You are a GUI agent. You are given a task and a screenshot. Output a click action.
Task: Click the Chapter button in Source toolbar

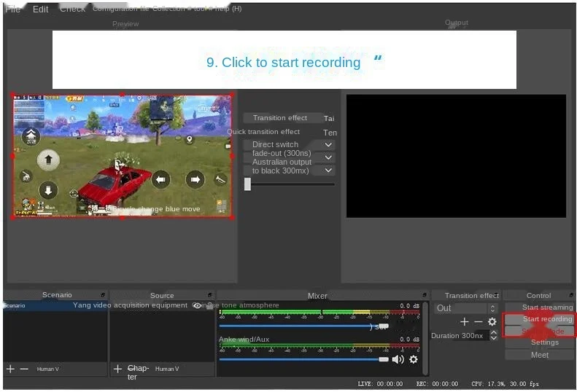(x=138, y=372)
